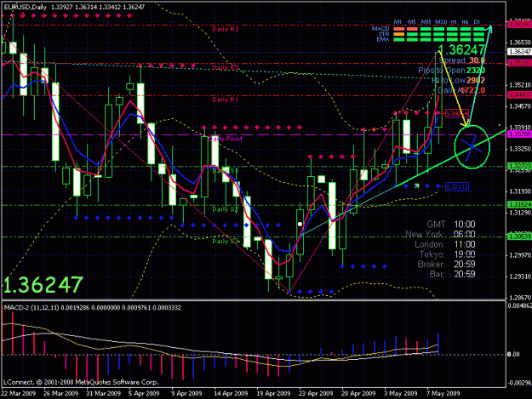Viewport: 532px width, 399px height.
Task: Click the -0.00296 value on MACD axis
Action: click(x=519, y=383)
